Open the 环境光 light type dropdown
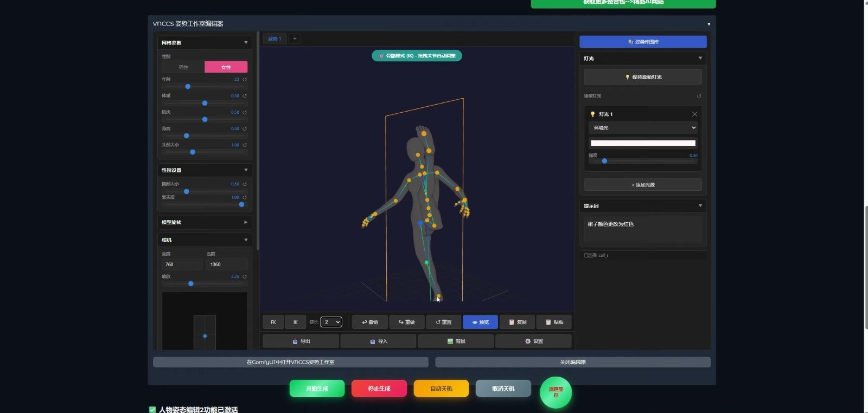This screenshot has height=413, width=868. pos(643,128)
